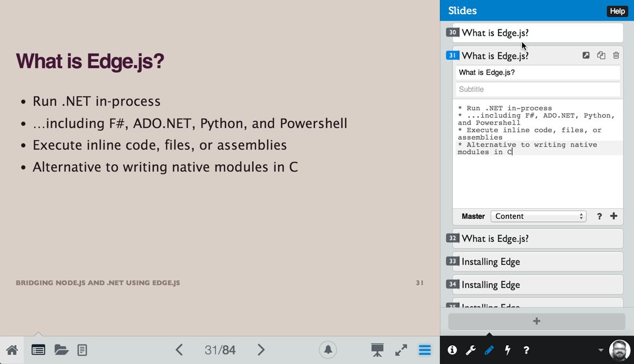634x364 pixels.
Task: Toggle the slides sidebar with the blue list icon
Action: tap(425, 350)
